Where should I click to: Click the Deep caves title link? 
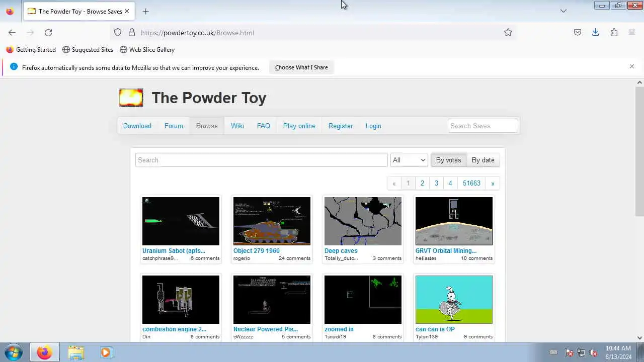coord(341,250)
